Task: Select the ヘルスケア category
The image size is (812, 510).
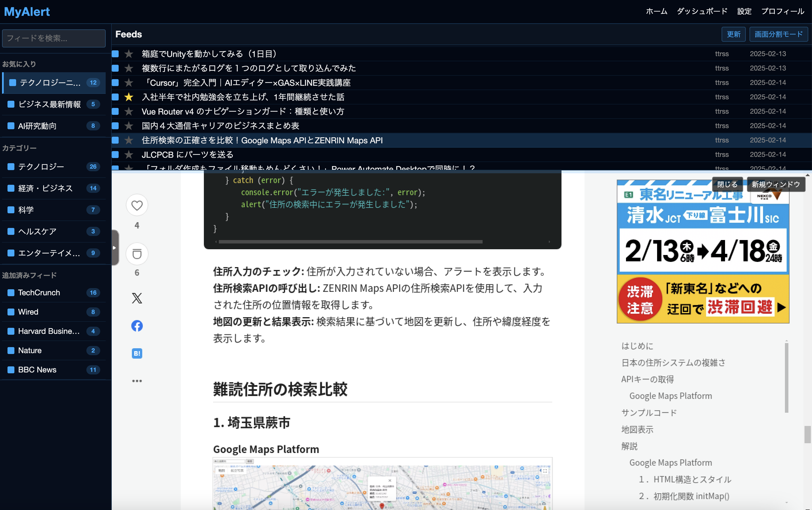Action: coord(54,231)
